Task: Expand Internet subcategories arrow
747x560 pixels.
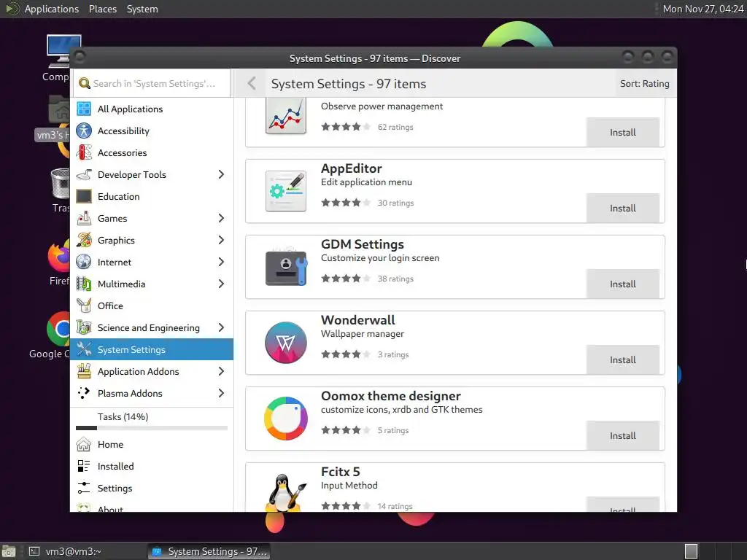Action: pyautogui.click(x=221, y=262)
